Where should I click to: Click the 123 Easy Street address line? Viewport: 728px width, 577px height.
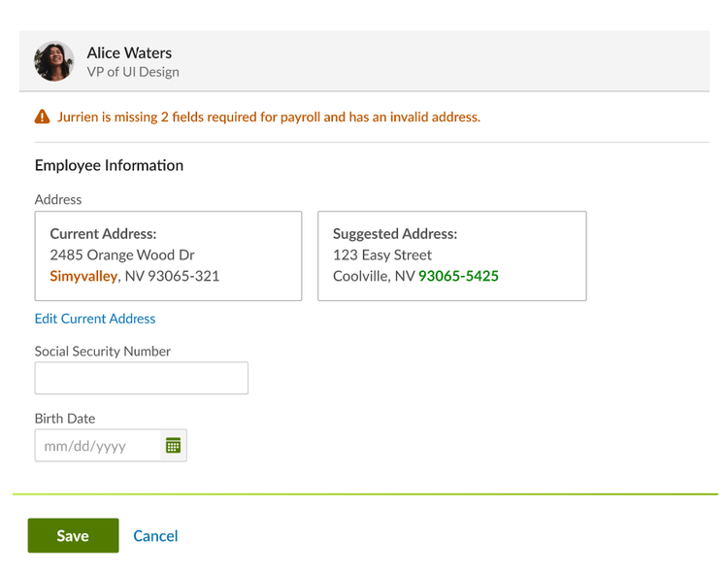[382, 255]
